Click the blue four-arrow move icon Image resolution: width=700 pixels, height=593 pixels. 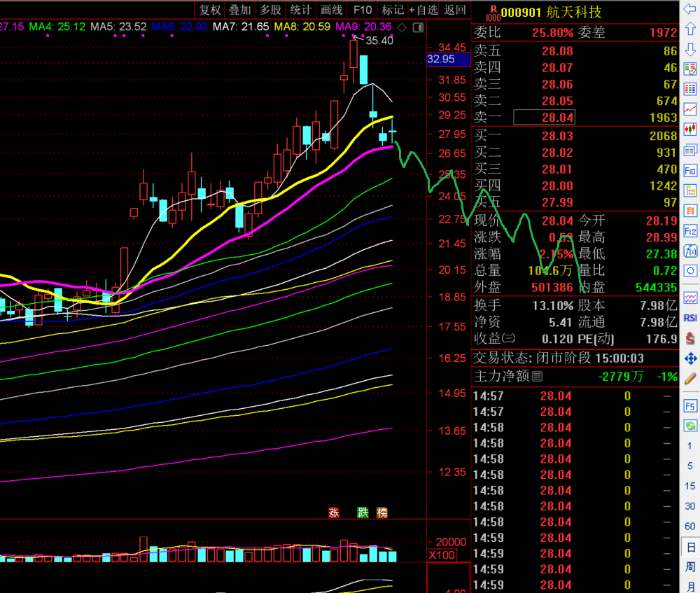[690, 358]
